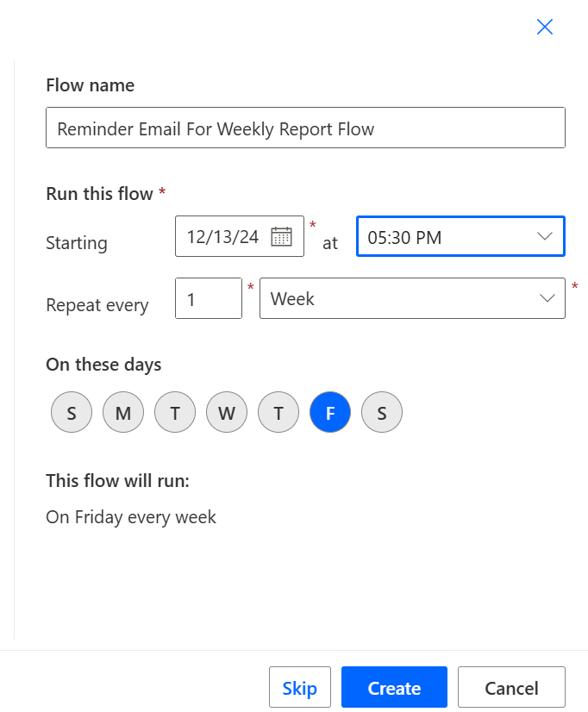Cancel the flow creation
The image size is (588, 712).
coord(511,687)
